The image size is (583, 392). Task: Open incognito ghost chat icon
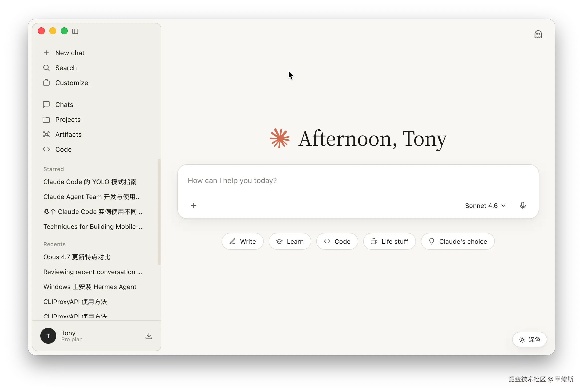(x=538, y=34)
